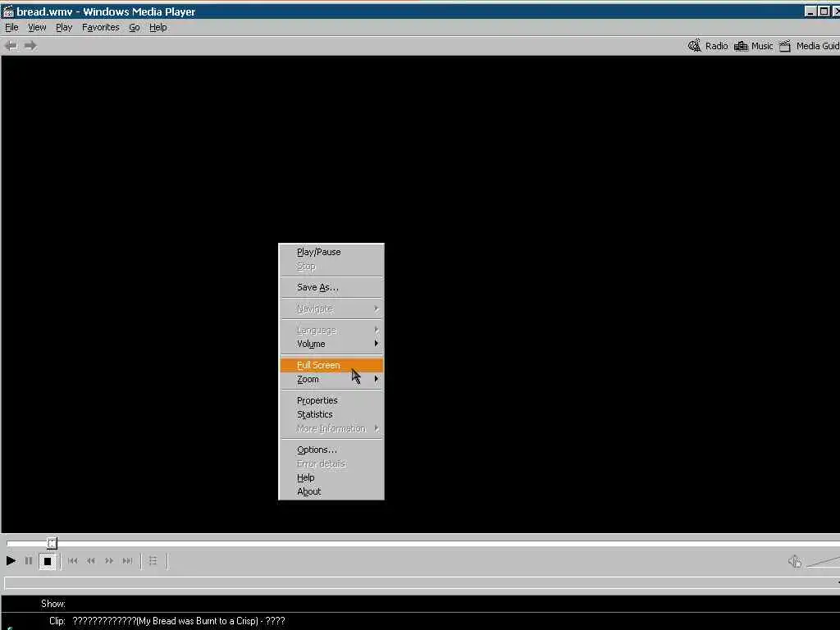Open the Music button in the toolbar
The width and height of the screenshot is (840, 630).
753,46
